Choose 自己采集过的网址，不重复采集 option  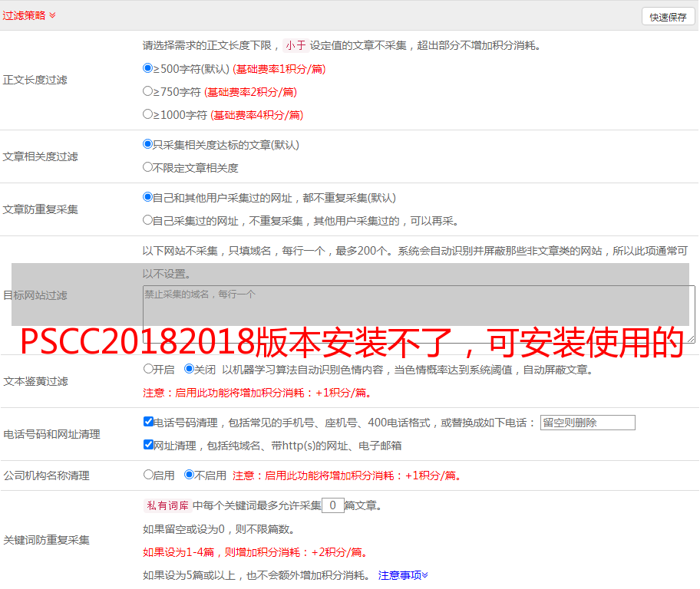[x=148, y=220]
